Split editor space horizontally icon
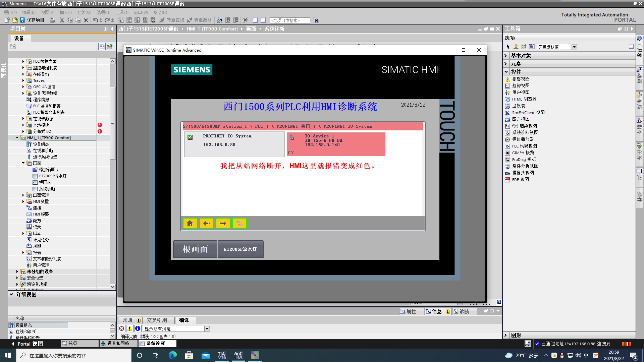The image size is (644, 362). (255, 20)
